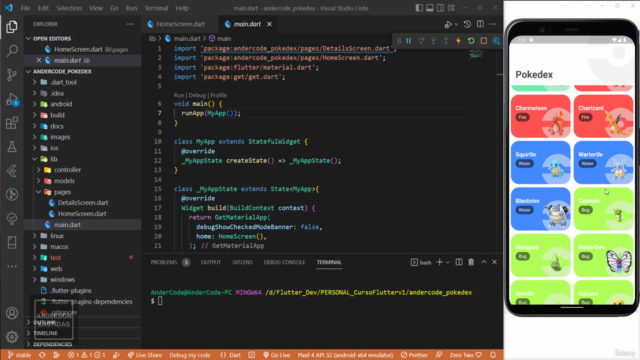Open the Accounts icon in activity bar
640x360 pixels.
click(12, 313)
